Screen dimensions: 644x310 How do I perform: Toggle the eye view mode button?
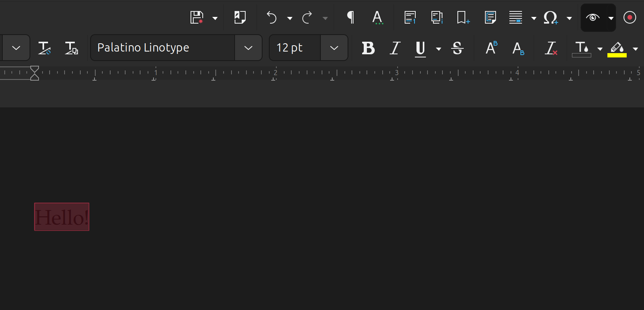pyautogui.click(x=593, y=18)
